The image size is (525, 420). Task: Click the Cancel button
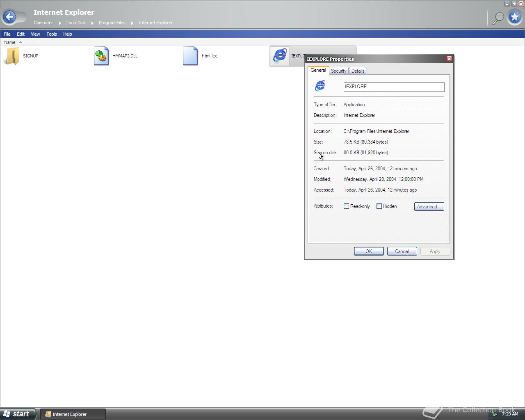(402, 251)
